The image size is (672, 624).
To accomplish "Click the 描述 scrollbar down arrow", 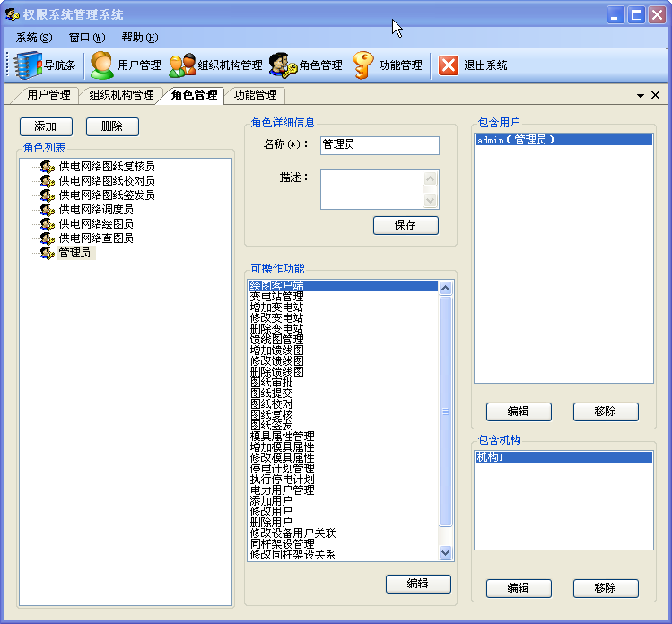I will tap(431, 200).
